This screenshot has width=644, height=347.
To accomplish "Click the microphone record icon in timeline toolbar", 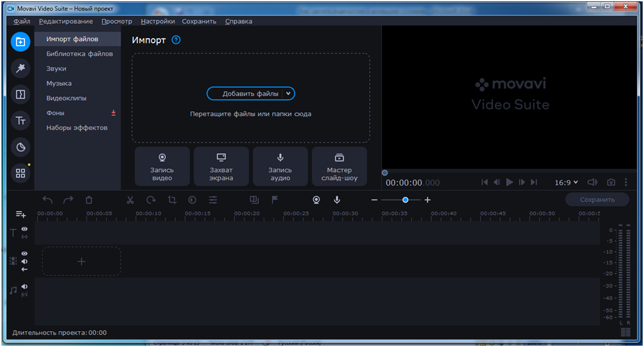I will pyautogui.click(x=337, y=200).
